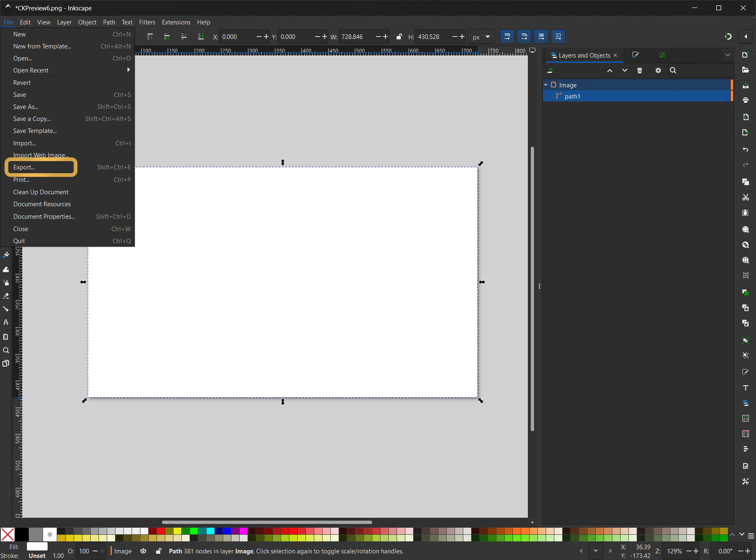Click Raise selection one step icon
The height and width of the screenshot is (560, 756).
(167, 37)
